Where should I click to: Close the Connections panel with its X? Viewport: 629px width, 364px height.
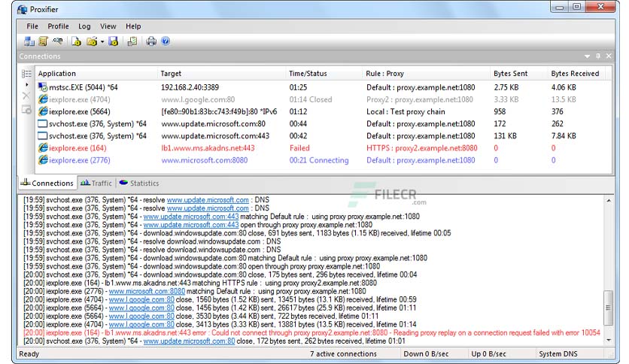tap(609, 56)
